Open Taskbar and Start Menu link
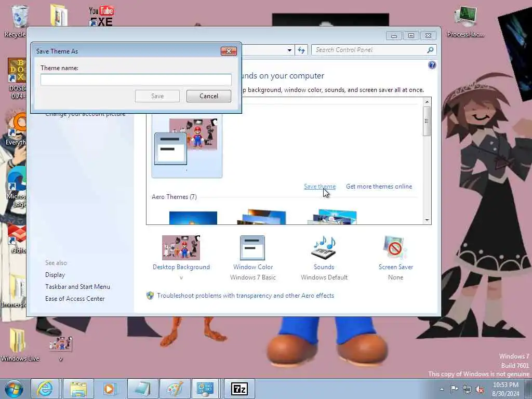The width and height of the screenshot is (532, 399). [78, 287]
